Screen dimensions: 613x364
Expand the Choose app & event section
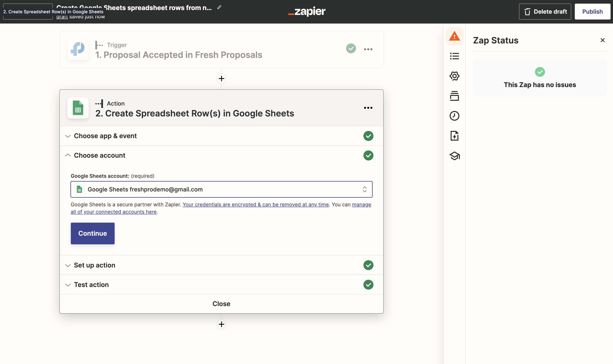coord(105,136)
